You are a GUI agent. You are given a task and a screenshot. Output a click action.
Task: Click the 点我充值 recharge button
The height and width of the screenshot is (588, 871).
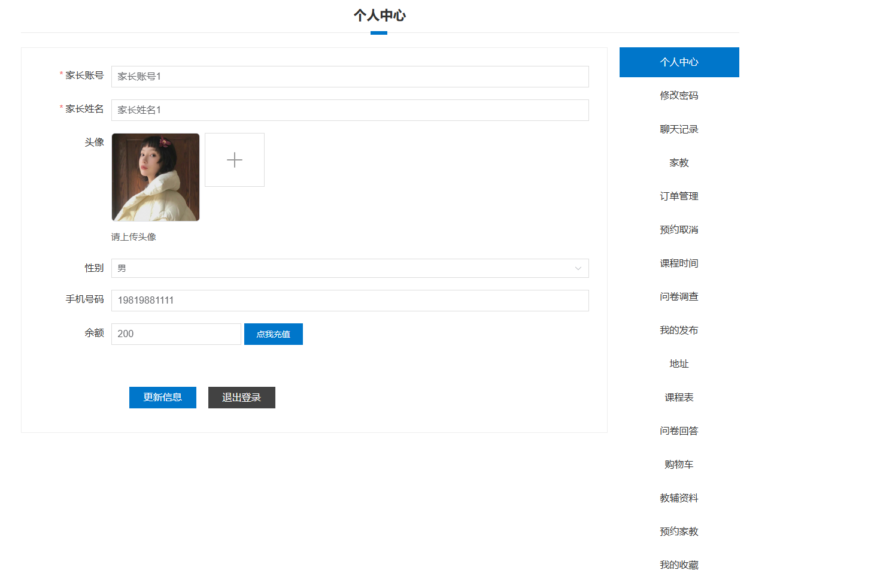click(x=274, y=334)
